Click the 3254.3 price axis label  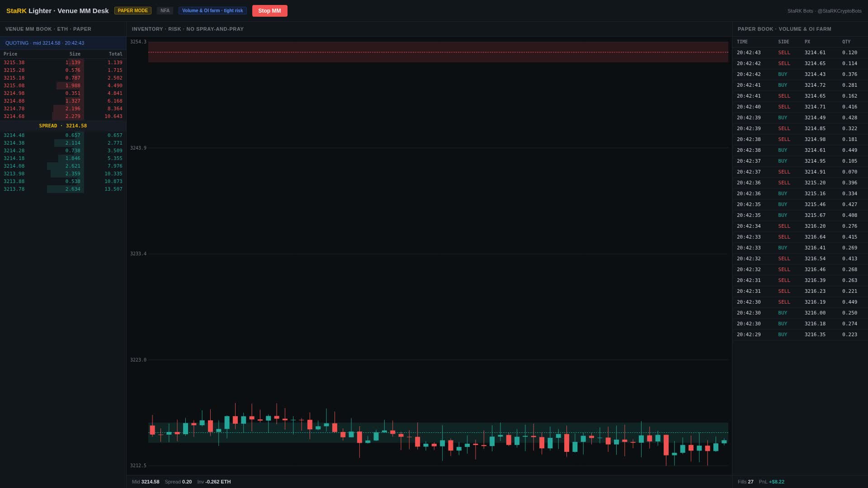point(138,42)
